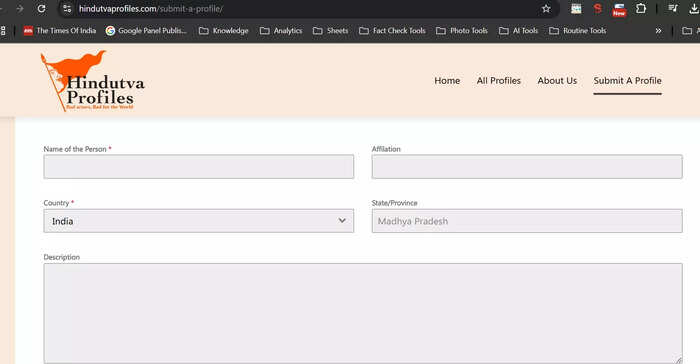Open the media control playlist icon
The height and width of the screenshot is (364, 700).
673,8
